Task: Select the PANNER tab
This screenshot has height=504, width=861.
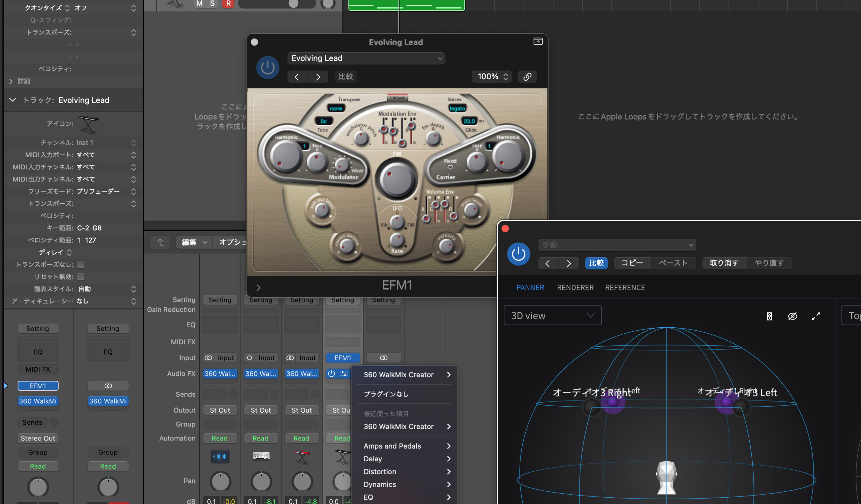Action: [x=530, y=288]
